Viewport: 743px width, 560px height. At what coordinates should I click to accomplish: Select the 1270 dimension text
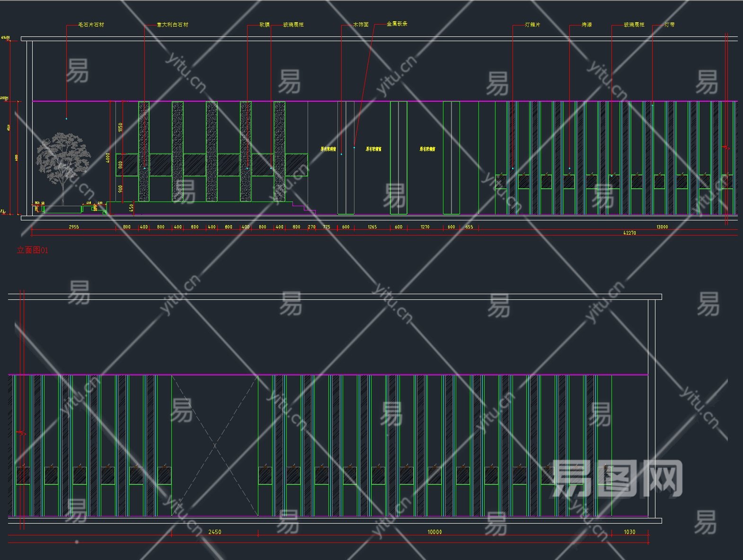coord(425,227)
